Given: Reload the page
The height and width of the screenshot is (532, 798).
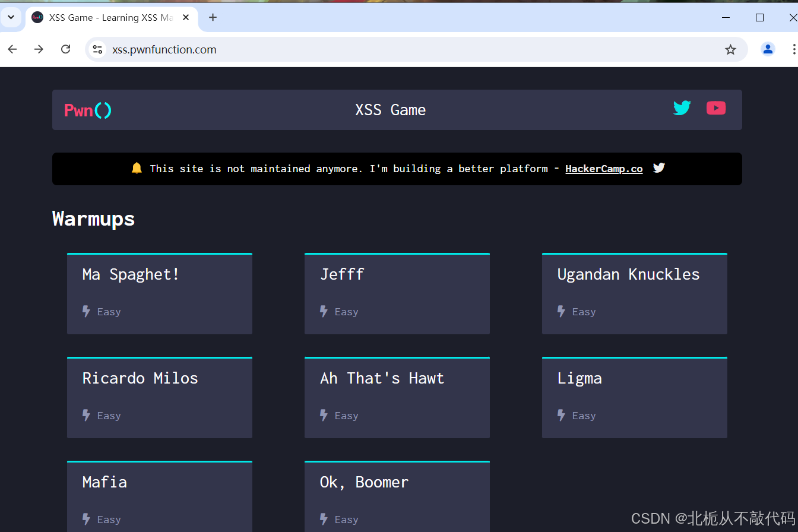Looking at the screenshot, I should (x=65, y=49).
